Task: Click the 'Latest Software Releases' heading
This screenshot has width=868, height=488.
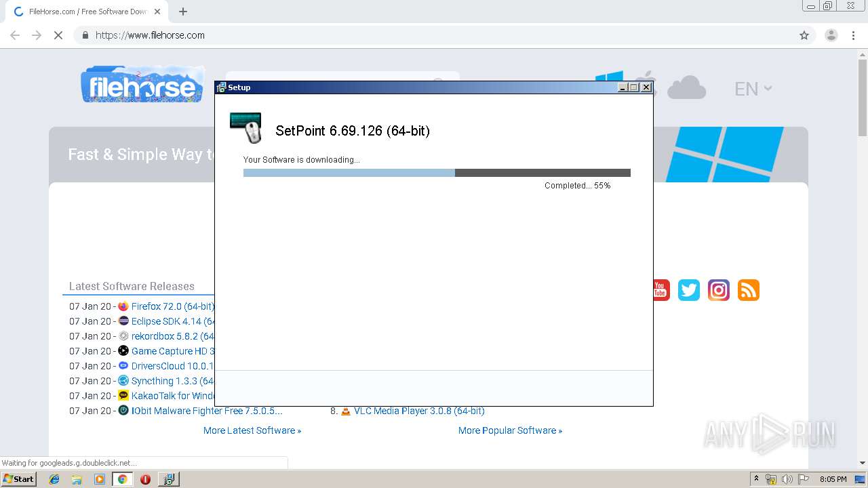Action: coord(132,286)
